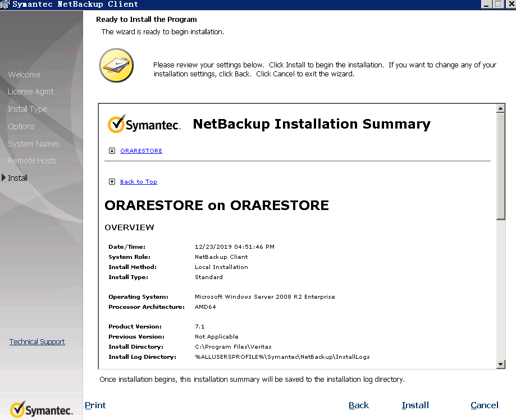Maximize the NetBackup Client window
Screen dimensions: 516x420
coord(498,4)
